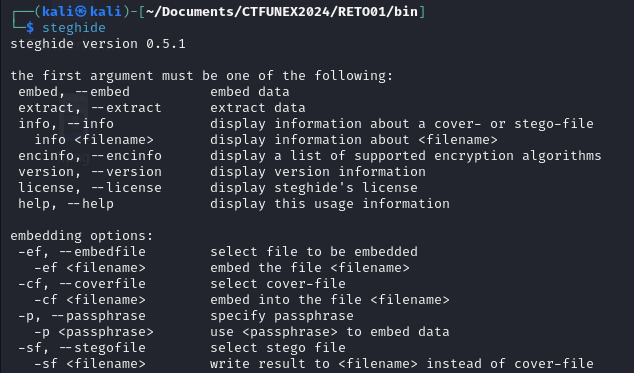Screen dimensions: 634x373
Task: Click the -p, --passphrase option
Action: click(82, 316)
